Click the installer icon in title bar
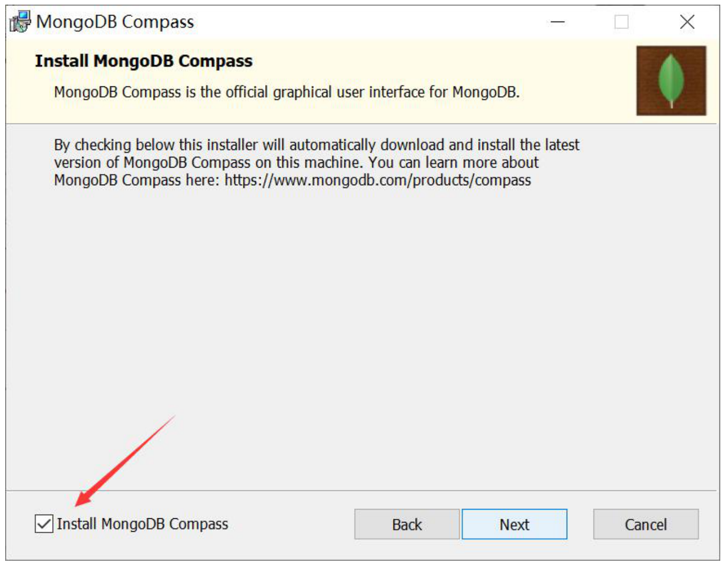 [21, 22]
